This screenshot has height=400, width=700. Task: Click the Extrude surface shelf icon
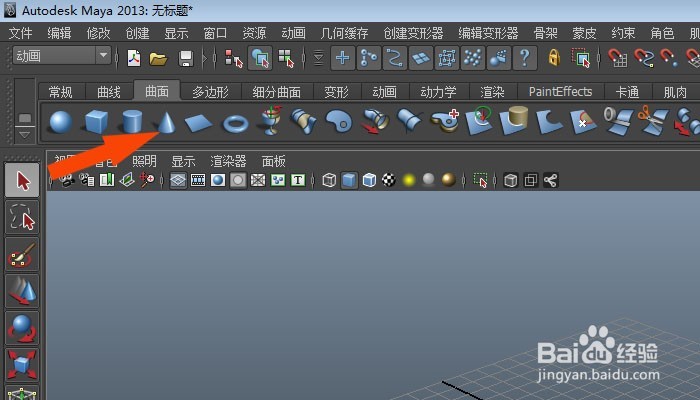point(375,121)
